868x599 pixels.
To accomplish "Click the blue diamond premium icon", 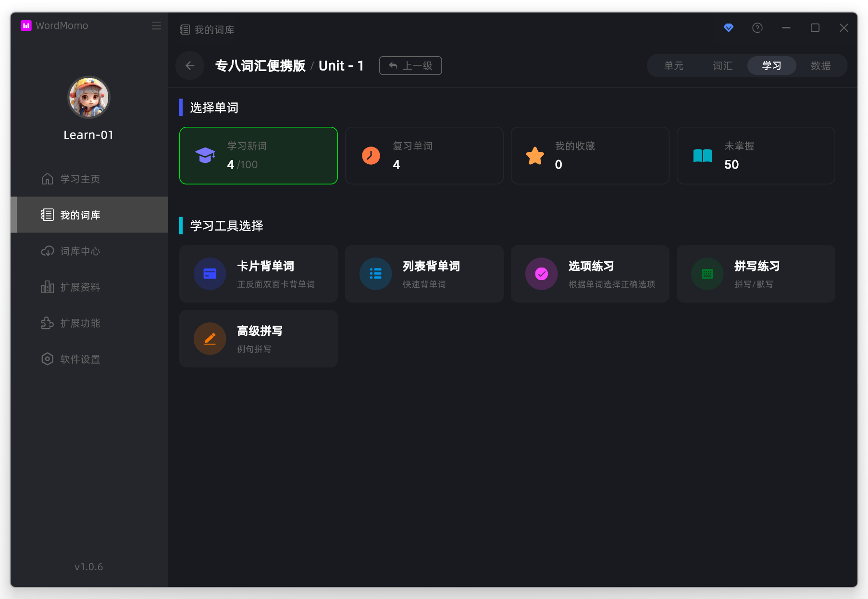I will coord(728,28).
